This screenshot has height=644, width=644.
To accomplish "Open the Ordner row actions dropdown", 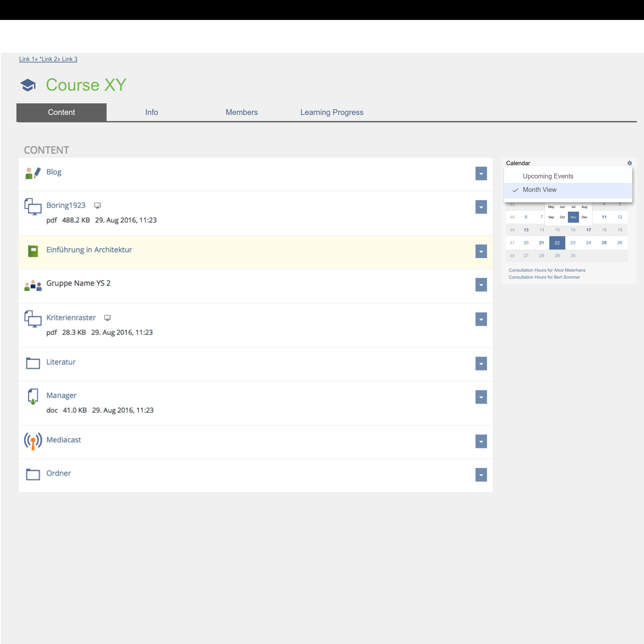I will click(x=481, y=475).
